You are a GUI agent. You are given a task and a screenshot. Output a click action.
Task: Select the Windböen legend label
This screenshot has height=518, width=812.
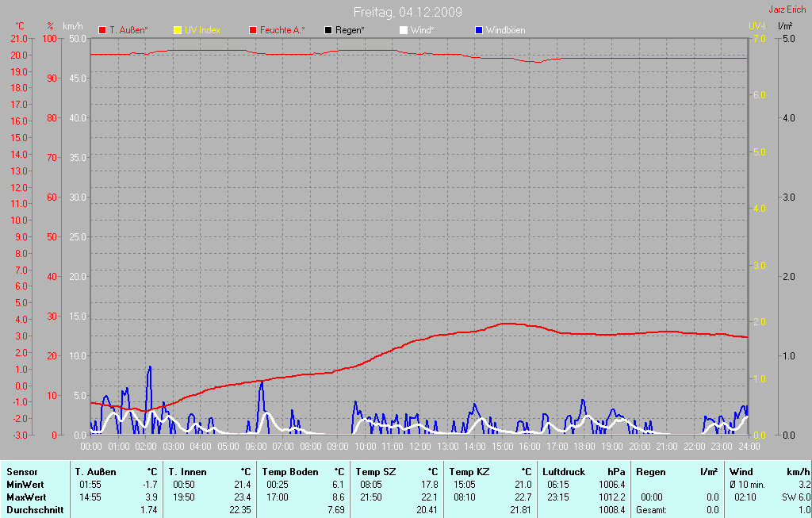pyautogui.click(x=505, y=30)
